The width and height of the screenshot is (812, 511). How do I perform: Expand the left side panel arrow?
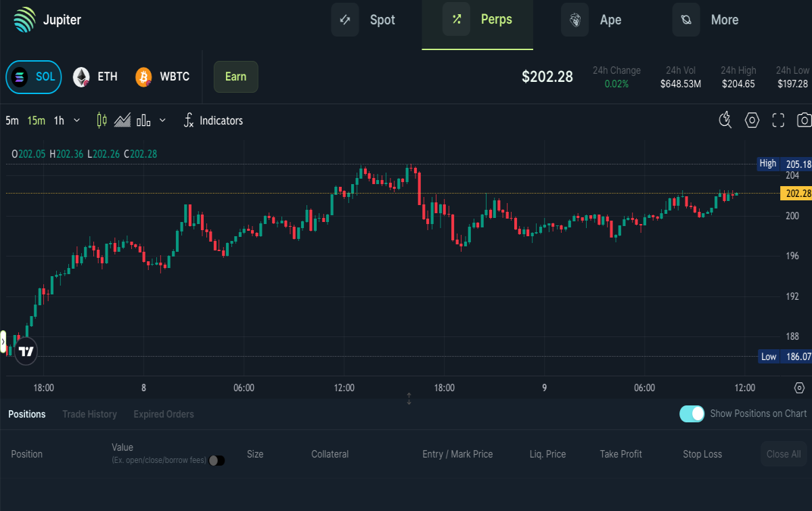click(3, 342)
